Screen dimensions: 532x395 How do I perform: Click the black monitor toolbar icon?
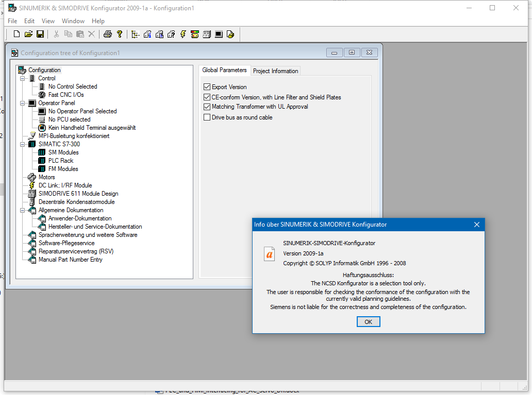click(219, 34)
